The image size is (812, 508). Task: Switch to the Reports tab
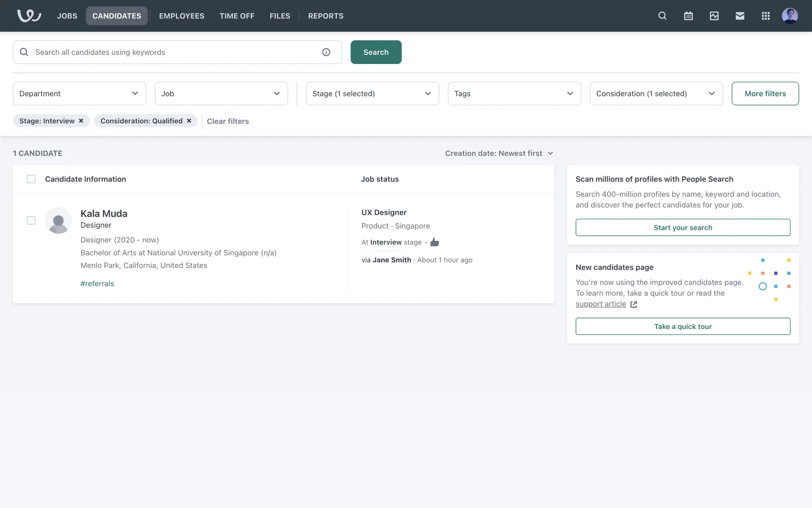click(325, 16)
